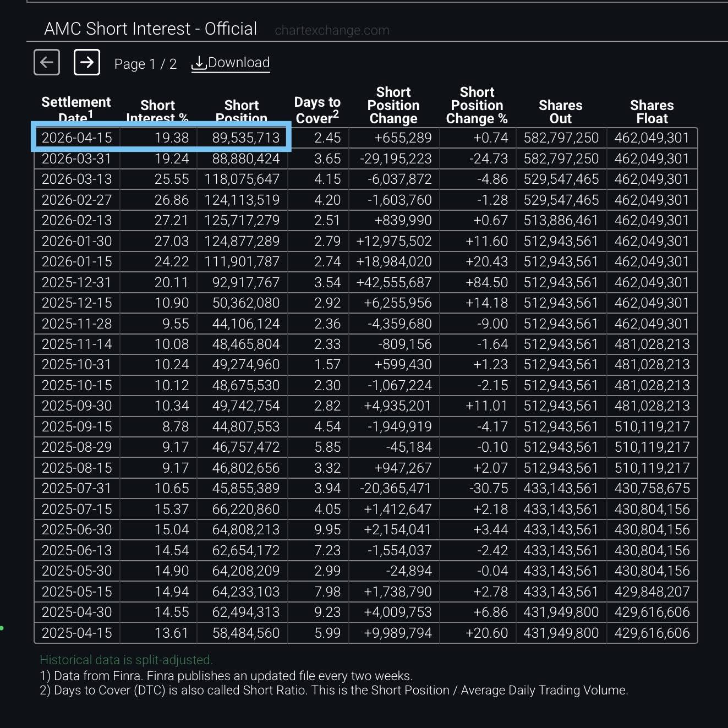This screenshot has height=728, width=728.
Task: Download the short interest data
Action: tap(231, 63)
